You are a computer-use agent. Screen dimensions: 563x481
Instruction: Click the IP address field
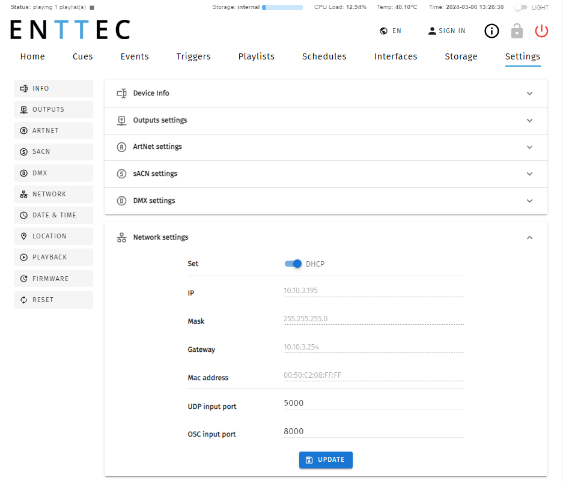373,291
